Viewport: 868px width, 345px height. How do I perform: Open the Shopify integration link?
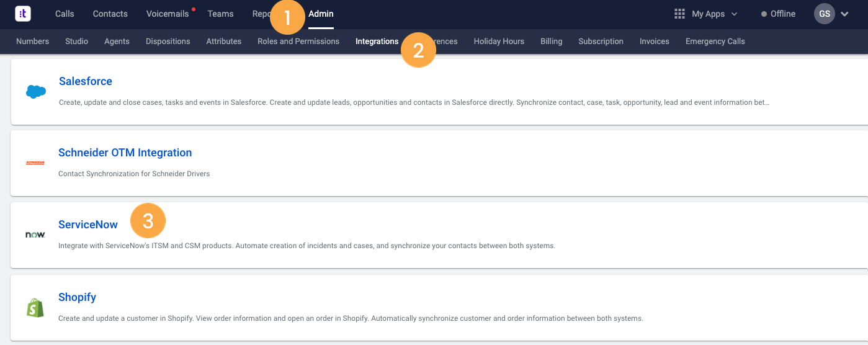coord(77,297)
